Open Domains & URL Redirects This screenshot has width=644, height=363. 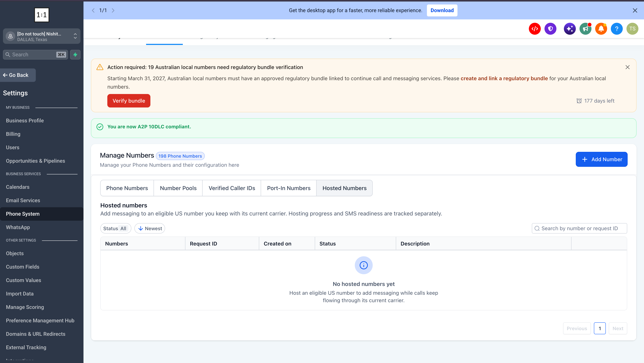click(x=36, y=334)
